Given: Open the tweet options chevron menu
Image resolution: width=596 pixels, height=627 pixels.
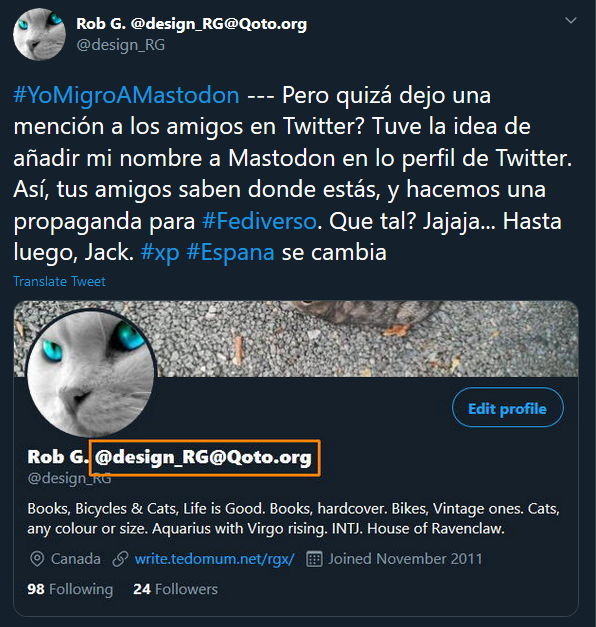Looking at the screenshot, I should click(x=570, y=20).
